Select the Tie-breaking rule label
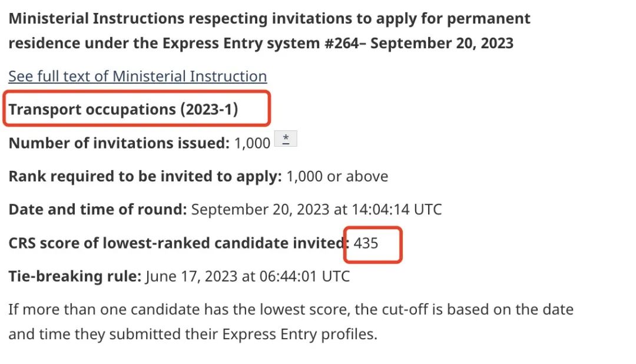Screen dimensions: 636x364 click(75, 276)
